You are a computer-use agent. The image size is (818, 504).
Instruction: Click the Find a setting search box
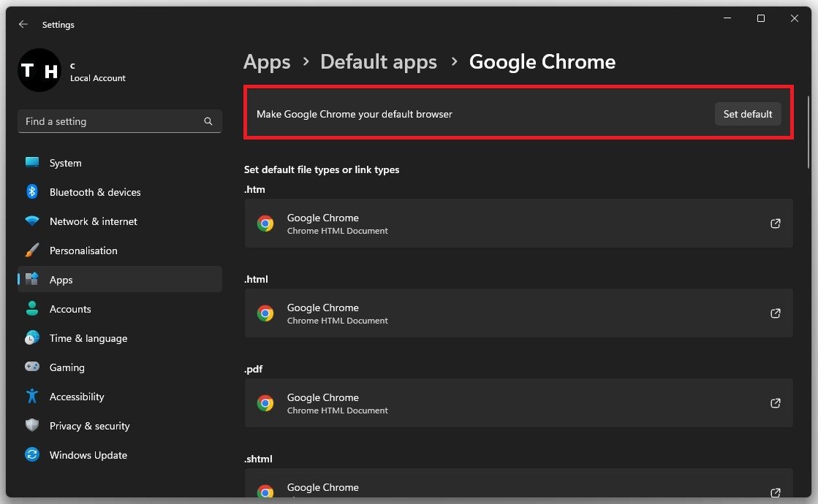point(110,121)
